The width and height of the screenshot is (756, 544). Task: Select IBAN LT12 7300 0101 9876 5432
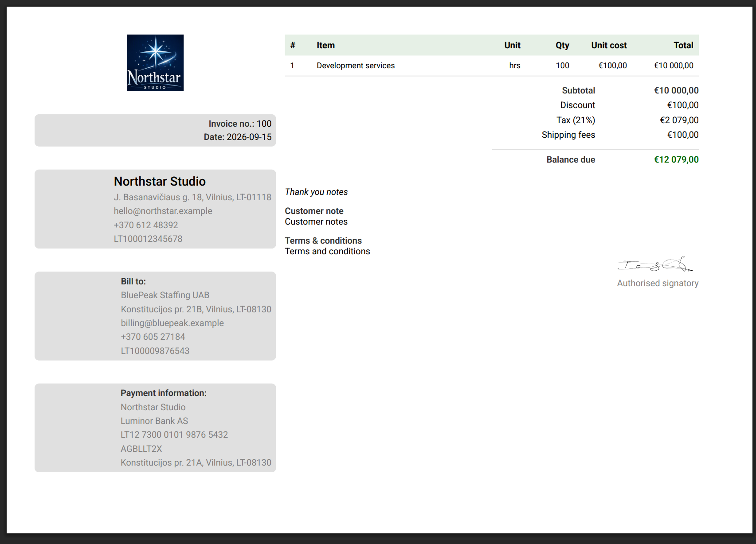(x=174, y=435)
